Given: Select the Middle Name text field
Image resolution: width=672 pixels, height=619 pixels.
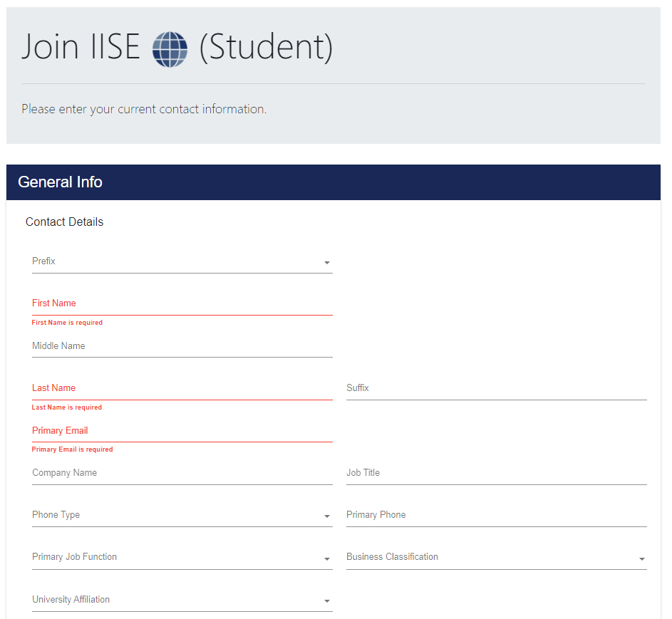Looking at the screenshot, I should point(182,346).
